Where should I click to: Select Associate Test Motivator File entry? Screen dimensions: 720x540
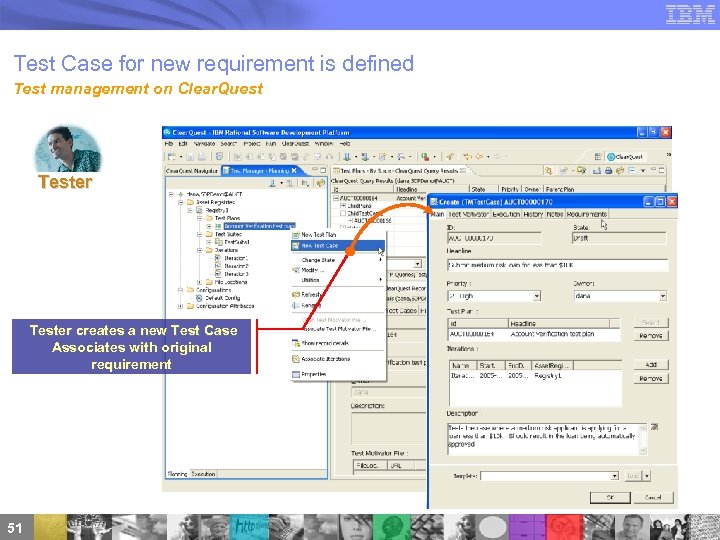click(x=340, y=329)
